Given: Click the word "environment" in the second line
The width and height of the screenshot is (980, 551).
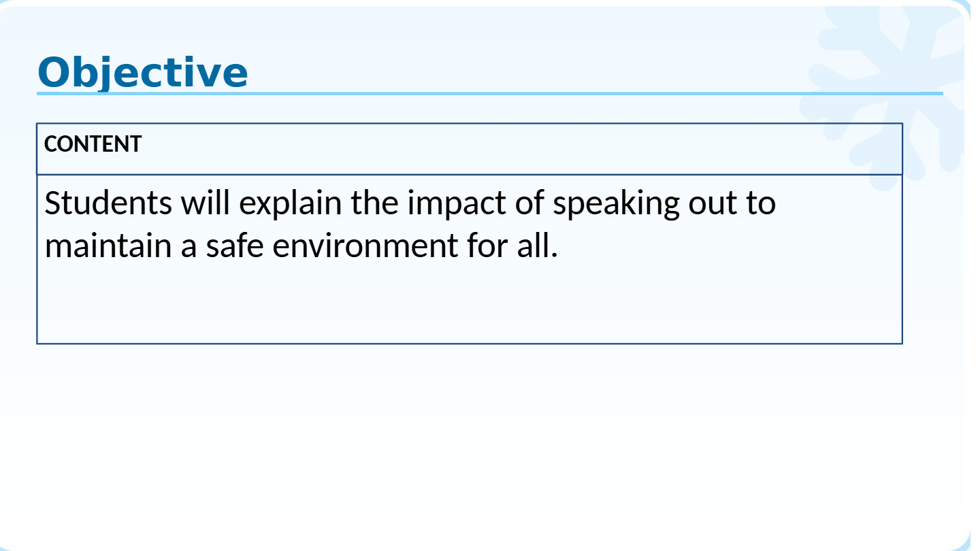Looking at the screenshot, I should coord(365,246).
